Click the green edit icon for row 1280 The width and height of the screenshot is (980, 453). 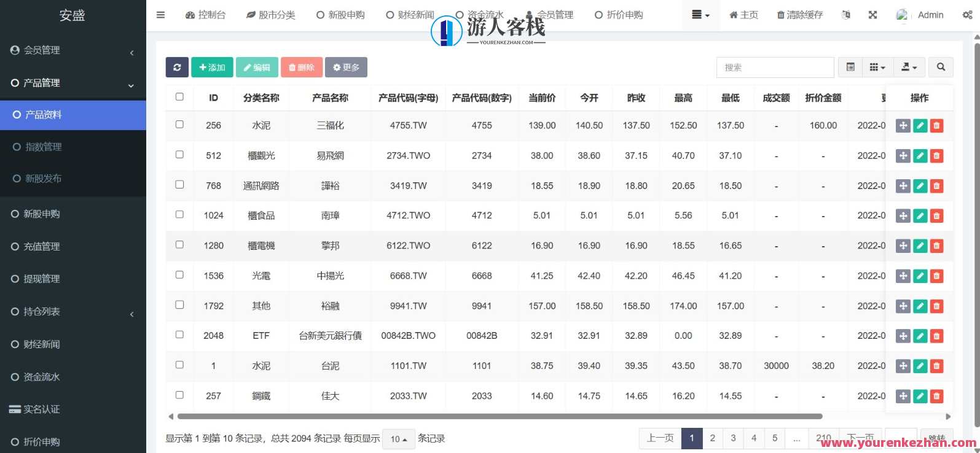coord(920,246)
